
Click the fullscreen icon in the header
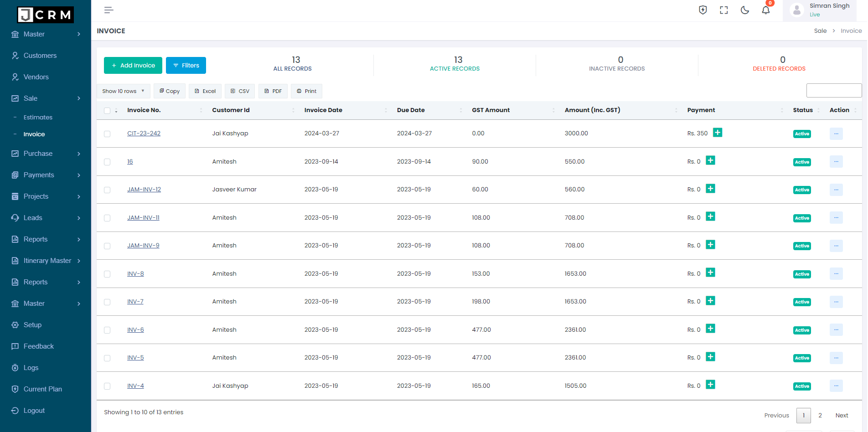[723, 10]
